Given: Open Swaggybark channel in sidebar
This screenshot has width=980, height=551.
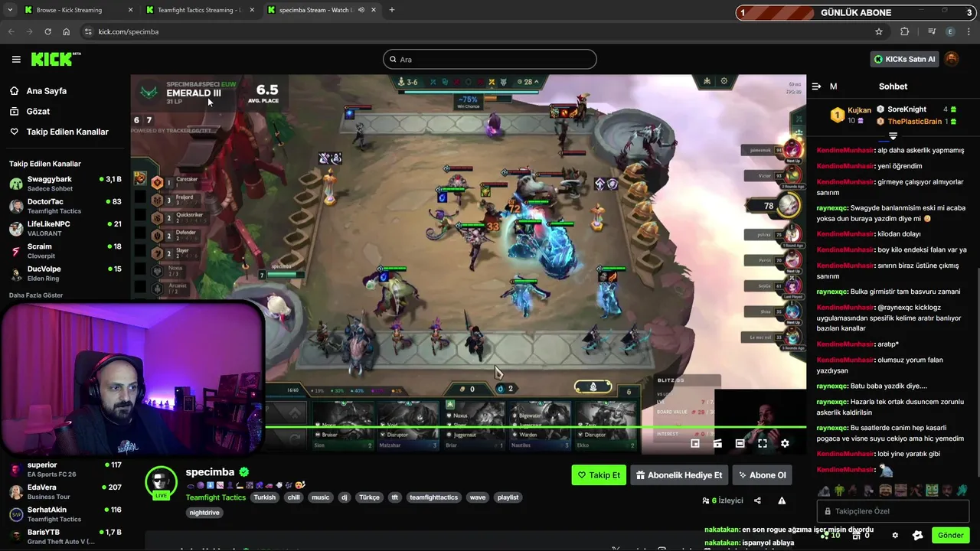Looking at the screenshot, I should click(x=65, y=184).
